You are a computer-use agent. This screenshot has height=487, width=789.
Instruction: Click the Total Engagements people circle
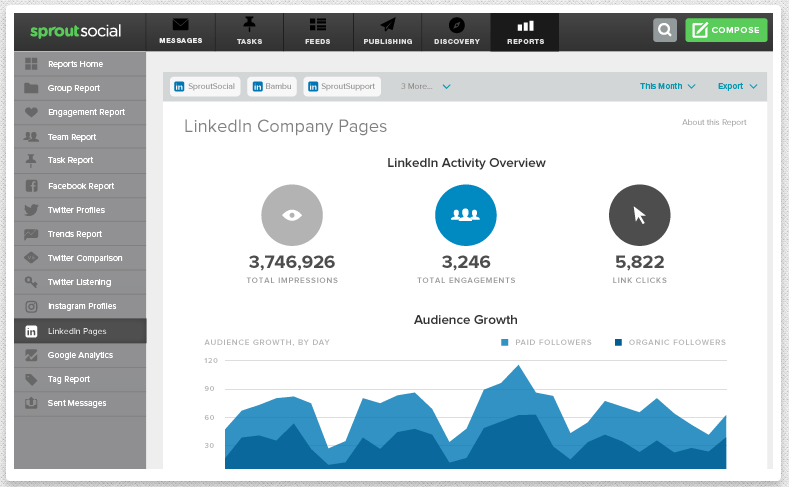465,215
